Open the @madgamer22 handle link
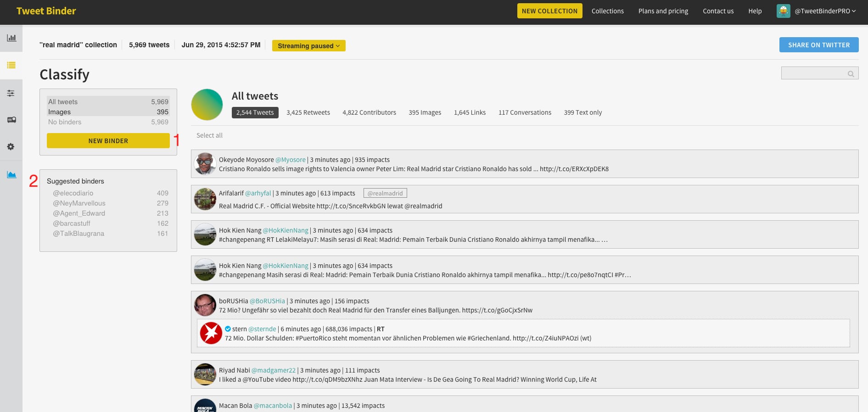The image size is (868, 412). [274, 370]
